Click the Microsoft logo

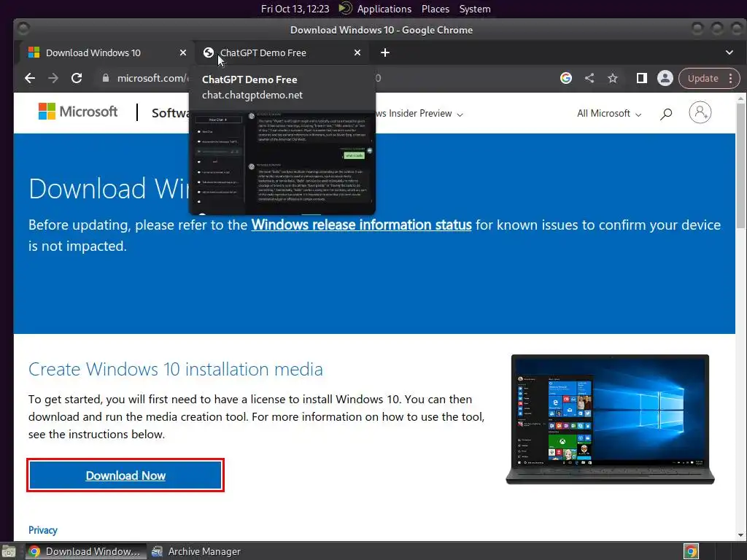tap(78, 112)
